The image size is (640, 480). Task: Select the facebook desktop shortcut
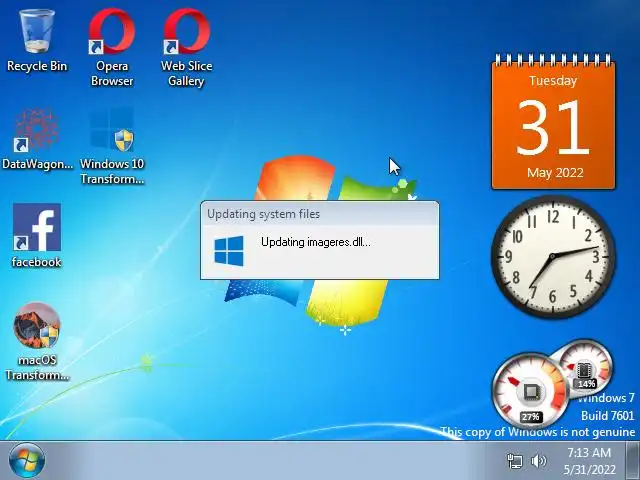click(37, 236)
